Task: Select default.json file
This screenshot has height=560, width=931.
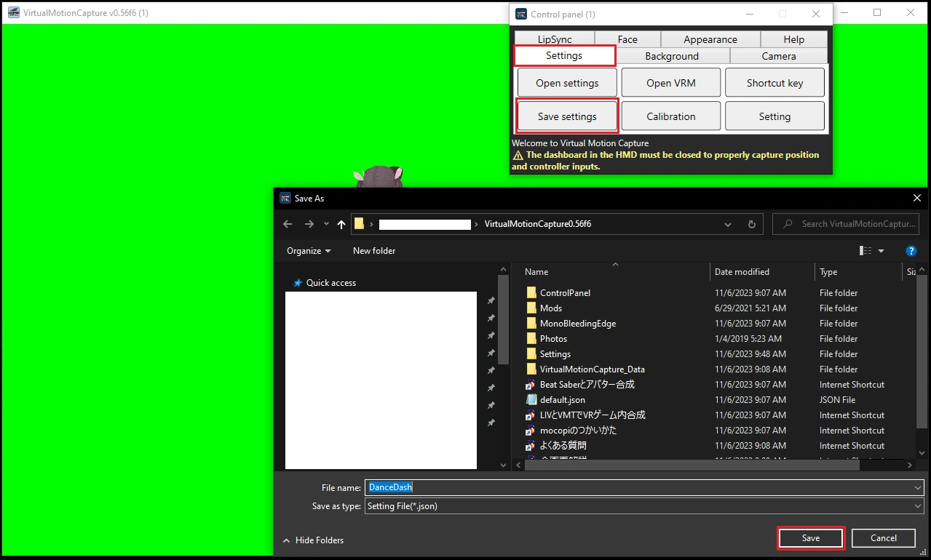Action: point(562,400)
